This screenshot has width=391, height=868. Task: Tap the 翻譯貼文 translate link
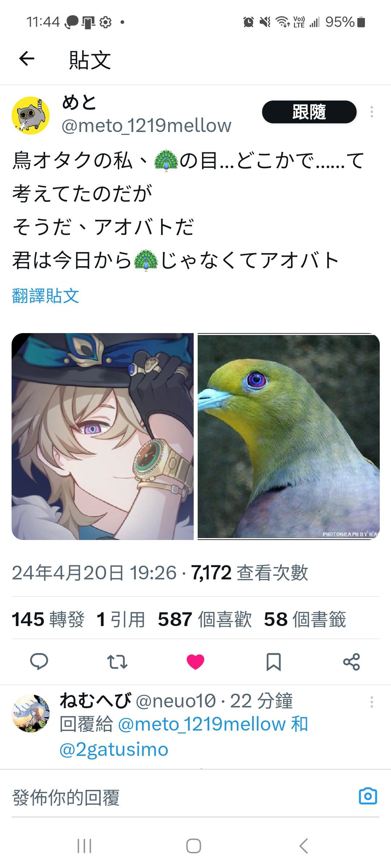pos(46,296)
